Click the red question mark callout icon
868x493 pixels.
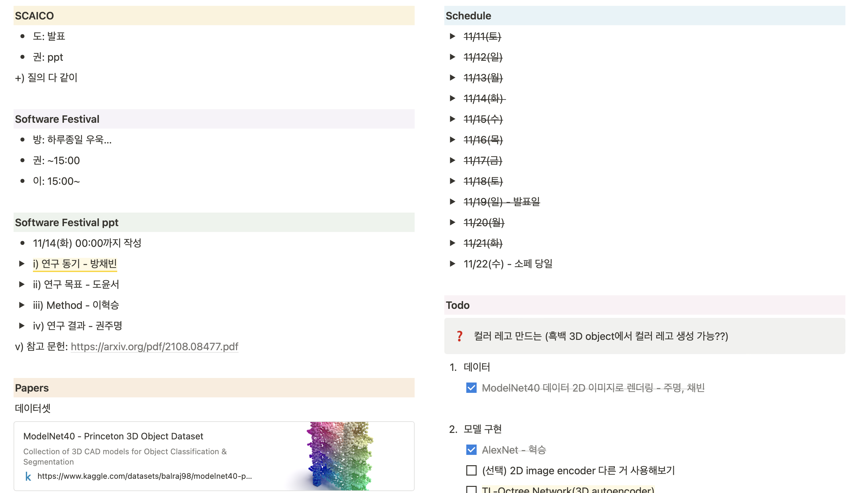(459, 336)
